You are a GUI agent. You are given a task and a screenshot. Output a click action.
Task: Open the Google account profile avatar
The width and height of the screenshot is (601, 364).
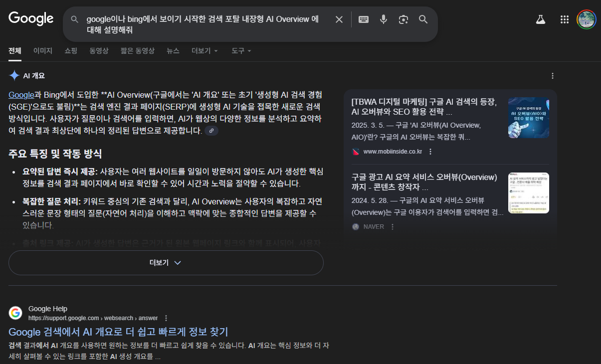click(x=586, y=19)
